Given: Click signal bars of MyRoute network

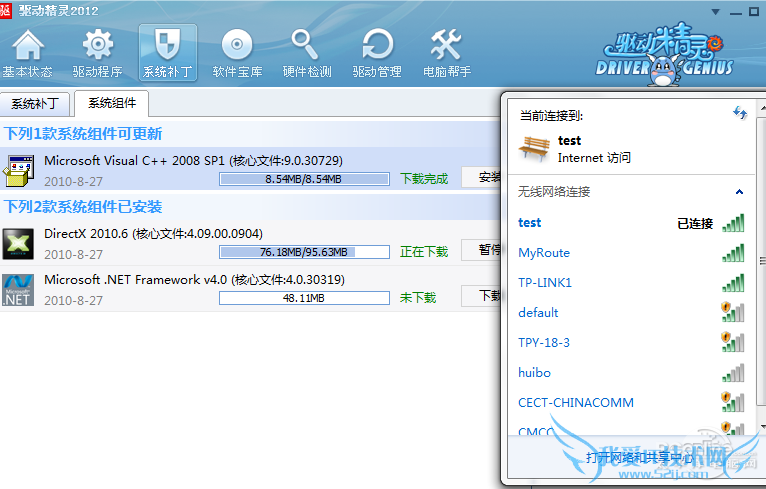Looking at the screenshot, I should click(x=733, y=253).
